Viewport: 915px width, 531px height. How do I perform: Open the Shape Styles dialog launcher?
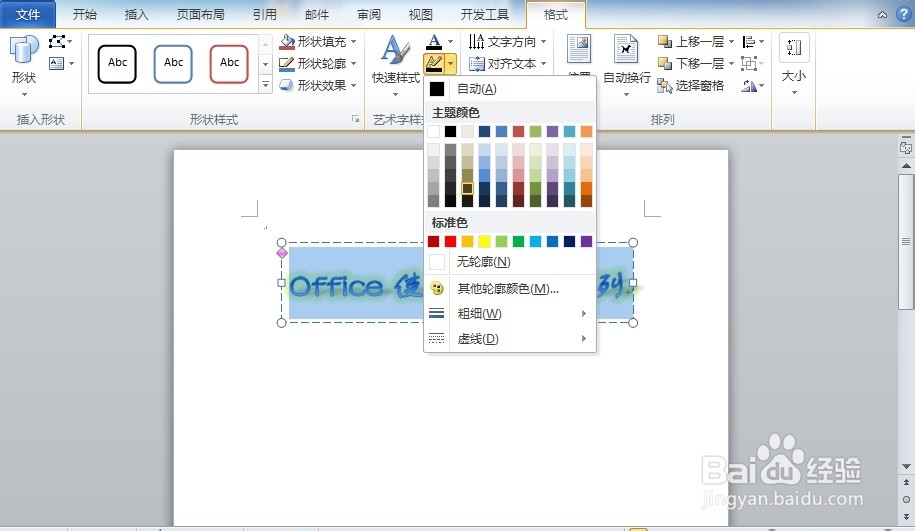point(355,119)
